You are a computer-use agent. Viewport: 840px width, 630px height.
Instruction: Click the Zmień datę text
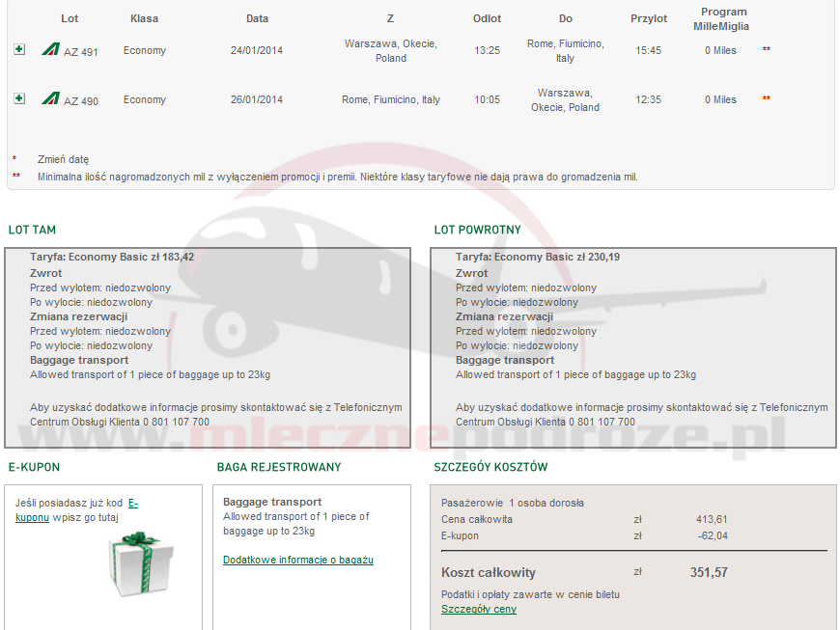pos(63,159)
